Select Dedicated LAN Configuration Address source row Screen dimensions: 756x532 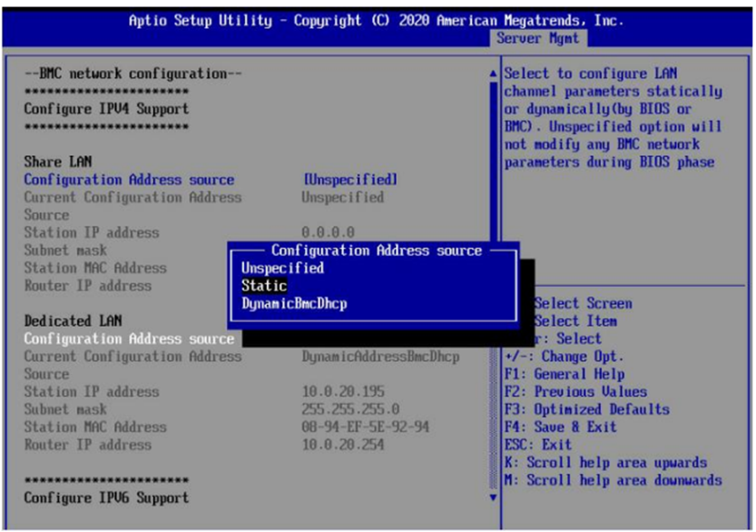tap(129, 339)
